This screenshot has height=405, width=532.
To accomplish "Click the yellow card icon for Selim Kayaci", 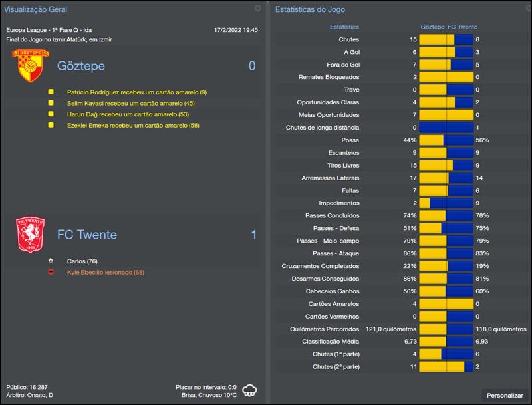I will (52, 102).
